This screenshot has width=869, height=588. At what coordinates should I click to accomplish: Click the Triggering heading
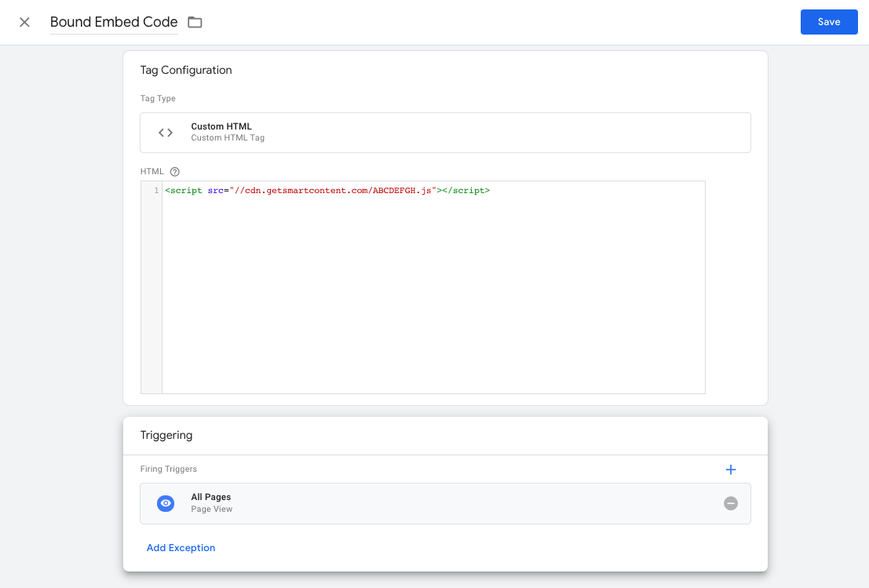coord(166,435)
